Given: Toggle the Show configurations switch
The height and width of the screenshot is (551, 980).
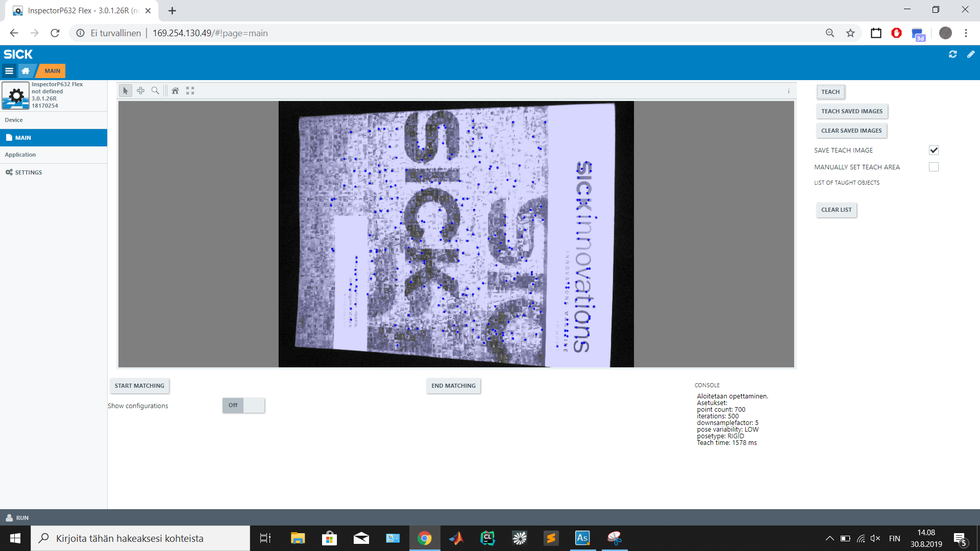Looking at the screenshot, I should coord(243,405).
